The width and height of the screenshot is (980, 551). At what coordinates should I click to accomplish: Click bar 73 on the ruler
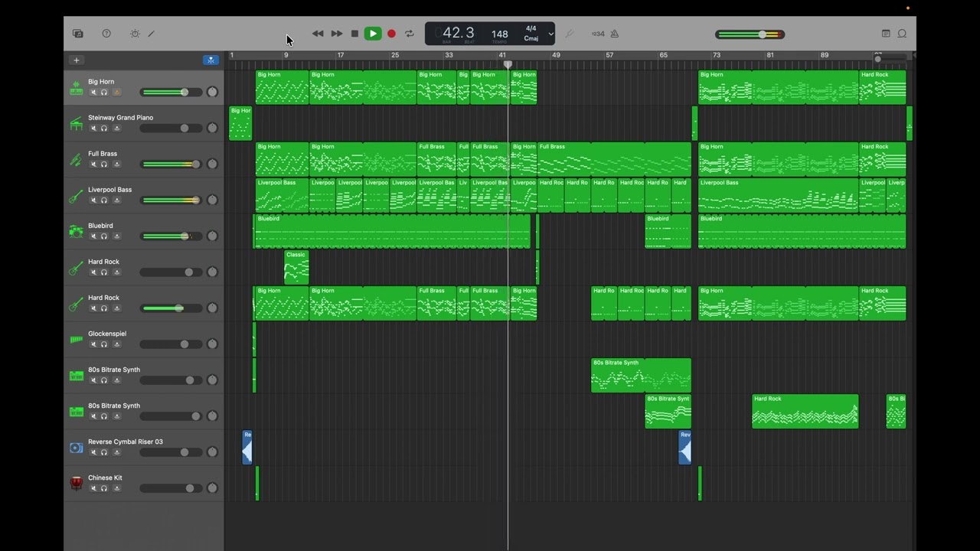[x=717, y=55]
